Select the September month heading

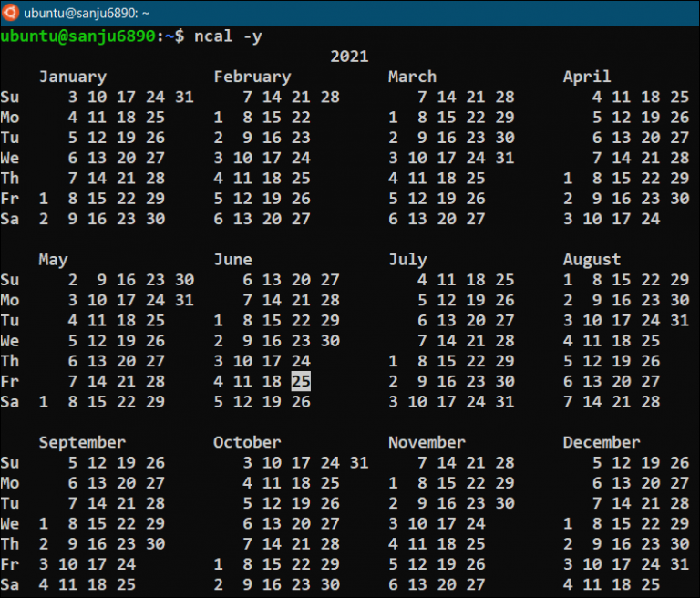[83, 442]
